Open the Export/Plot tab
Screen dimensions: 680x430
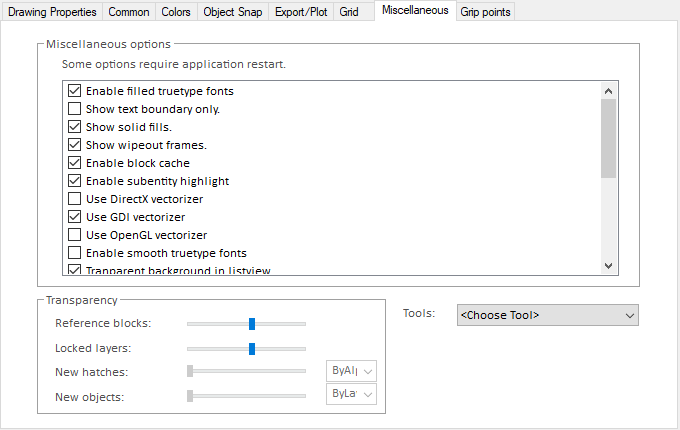tap(301, 12)
